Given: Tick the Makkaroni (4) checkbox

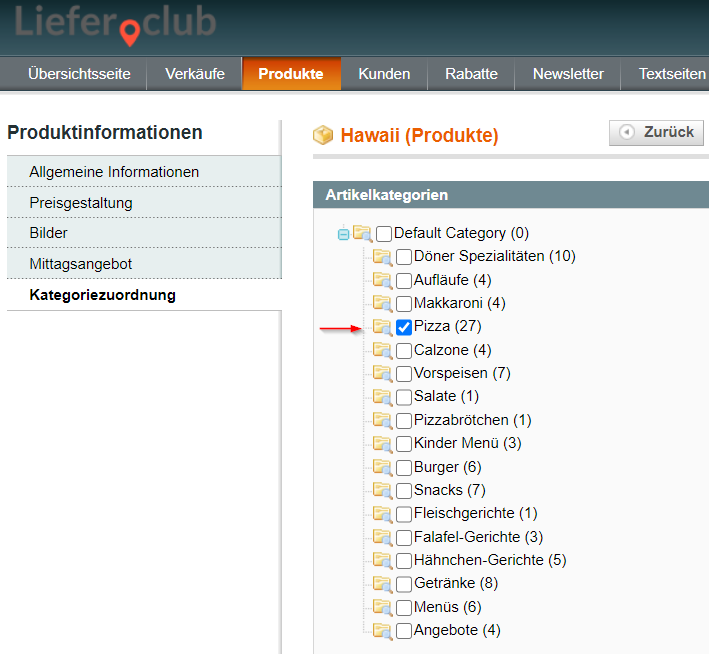Looking at the screenshot, I should (x=404, y=303).
